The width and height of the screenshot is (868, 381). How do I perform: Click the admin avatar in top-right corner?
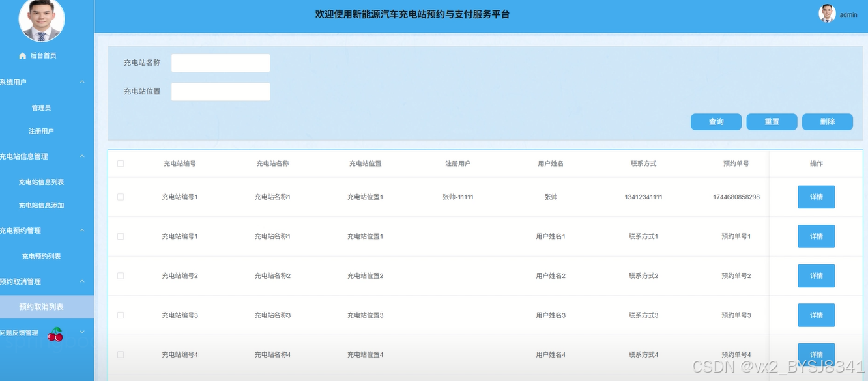tap(827, 14)
